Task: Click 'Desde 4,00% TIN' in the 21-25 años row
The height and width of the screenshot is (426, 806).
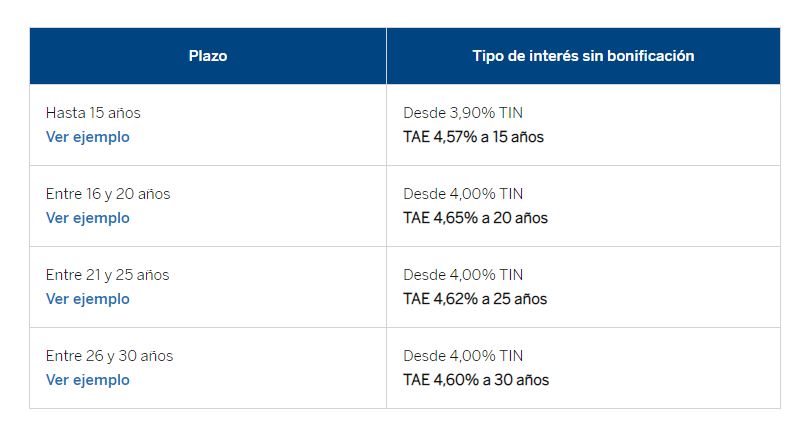Action: (x=463, y=275)
